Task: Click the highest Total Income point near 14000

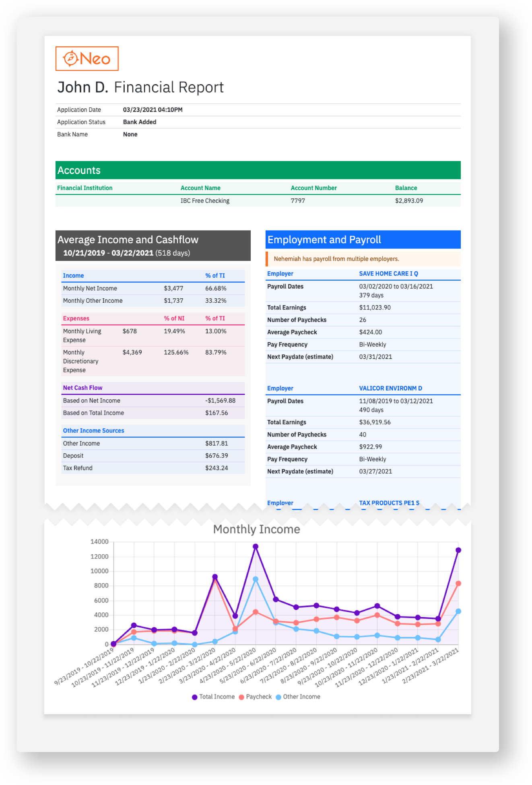Action: coord(256,546)
